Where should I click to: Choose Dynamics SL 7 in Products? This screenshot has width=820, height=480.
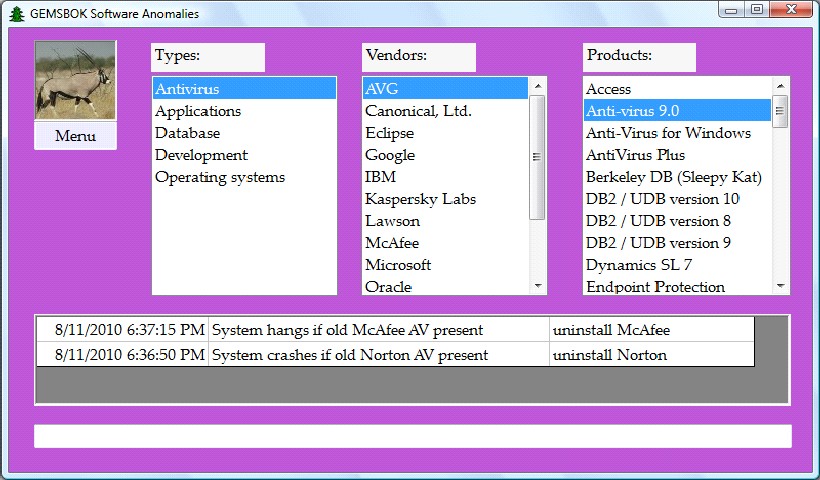tap(639, 265)
